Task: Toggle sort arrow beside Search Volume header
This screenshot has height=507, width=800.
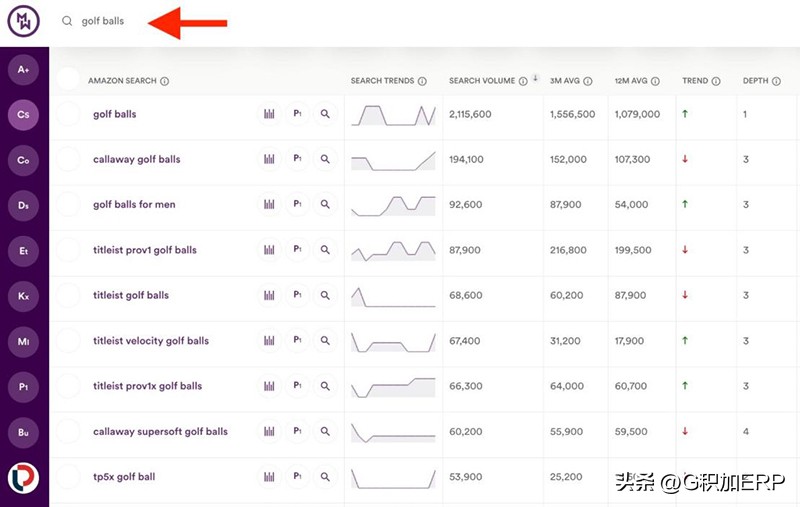Action: pyautogui.click(x=535, y=78)
